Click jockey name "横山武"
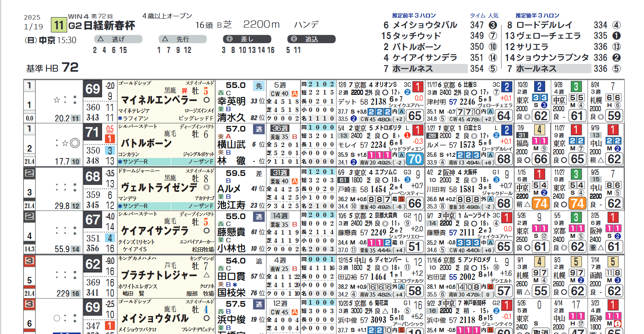644x334 pixels. [x=231, y=145]
